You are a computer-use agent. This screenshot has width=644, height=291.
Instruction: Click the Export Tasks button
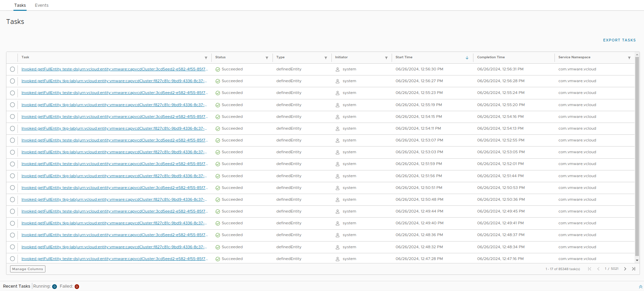pyautogui.click(x=619, y=40)
